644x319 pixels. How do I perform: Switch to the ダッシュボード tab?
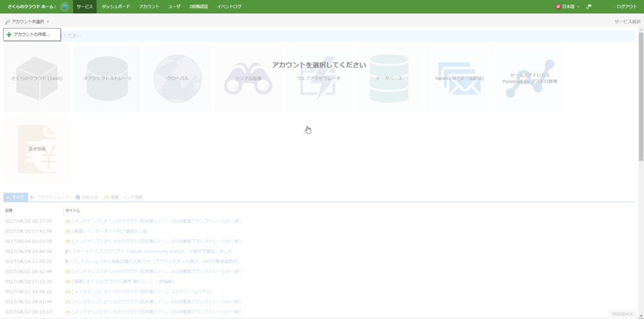[x=116, y=6]
